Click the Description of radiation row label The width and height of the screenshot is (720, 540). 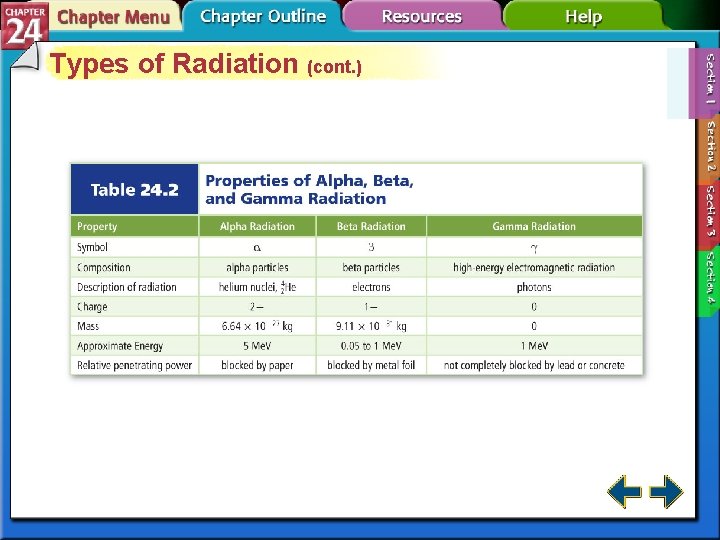[x=127, y=287]
